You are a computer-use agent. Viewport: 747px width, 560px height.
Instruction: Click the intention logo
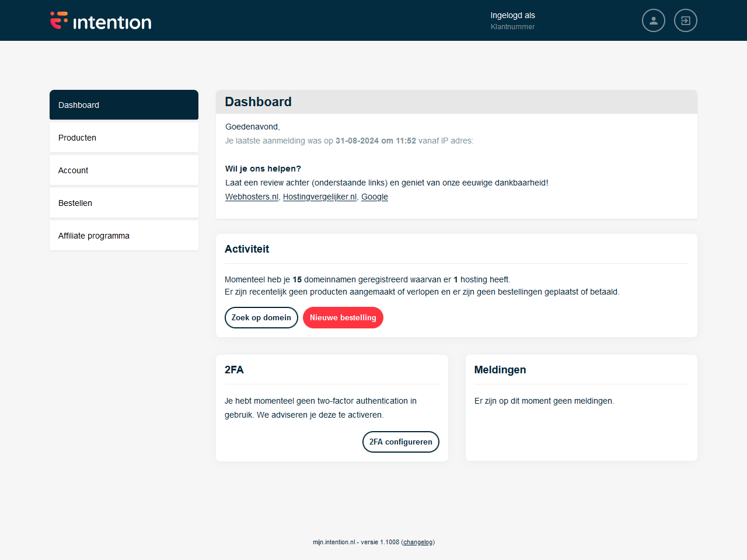(100, 22)
